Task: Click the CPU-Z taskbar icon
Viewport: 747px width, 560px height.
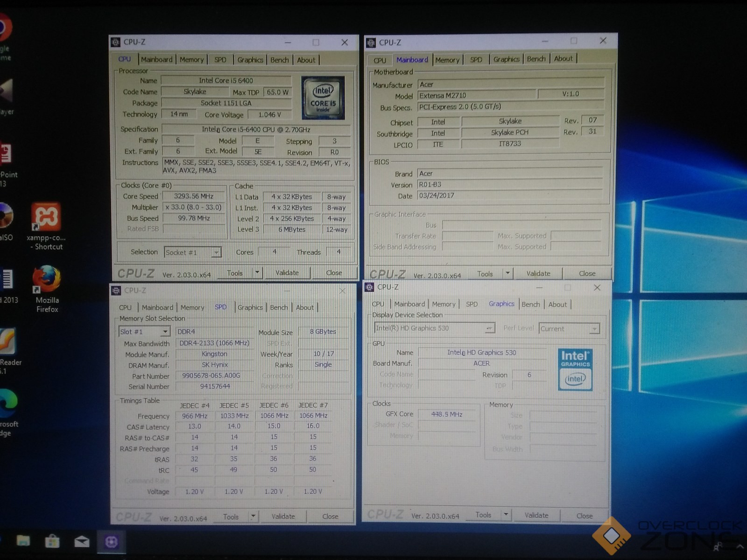Action: click(x=111, y=541)
